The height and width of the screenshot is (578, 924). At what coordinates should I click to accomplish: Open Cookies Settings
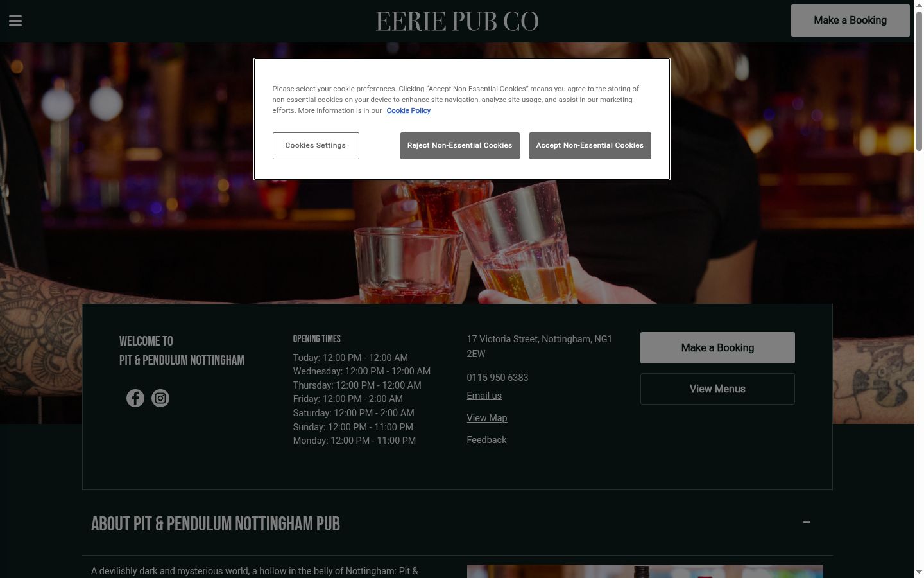pos(316,146)
